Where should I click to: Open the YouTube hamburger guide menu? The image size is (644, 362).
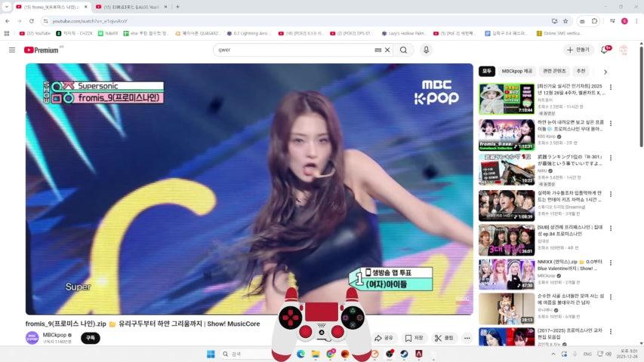[x=12, y=50]
